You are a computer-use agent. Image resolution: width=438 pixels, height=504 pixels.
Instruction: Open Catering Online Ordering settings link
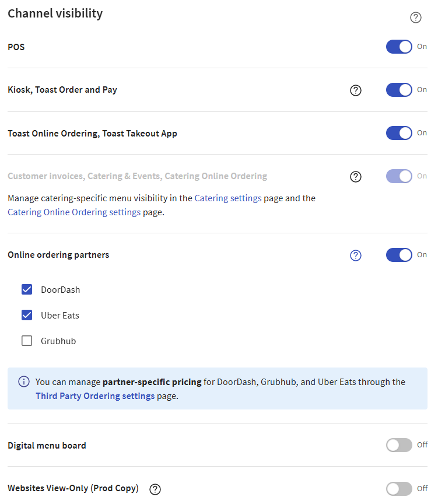click(74, 212)
